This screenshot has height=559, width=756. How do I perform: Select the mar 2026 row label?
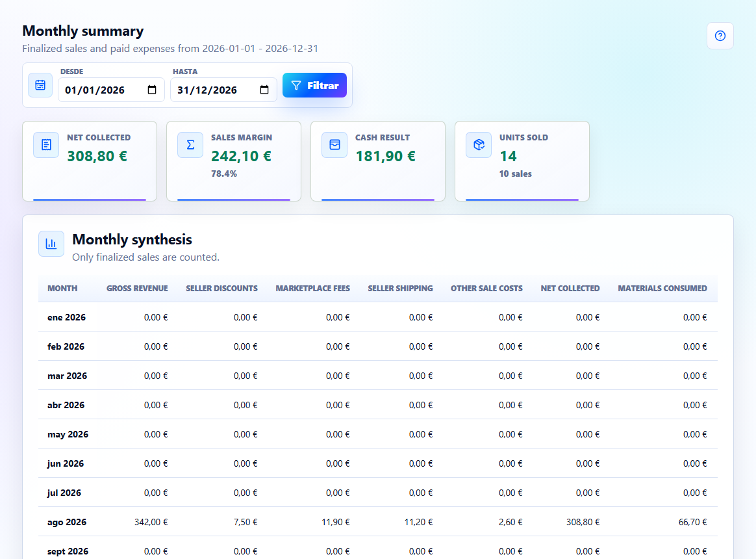click(x=68, y=376)
